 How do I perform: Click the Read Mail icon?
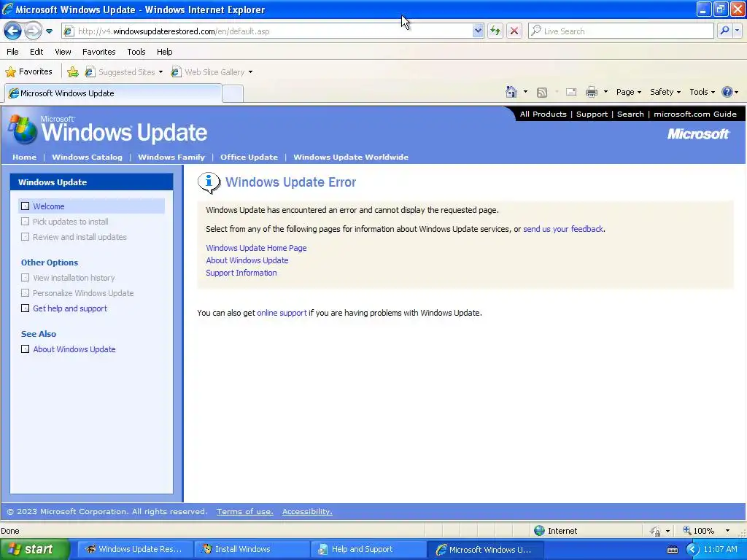pos(571,92)
